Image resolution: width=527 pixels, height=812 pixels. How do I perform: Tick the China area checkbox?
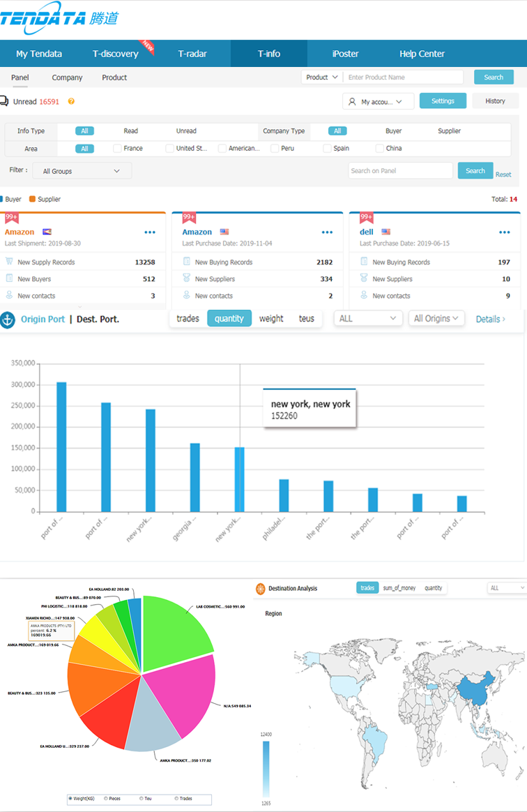(379, 148)
